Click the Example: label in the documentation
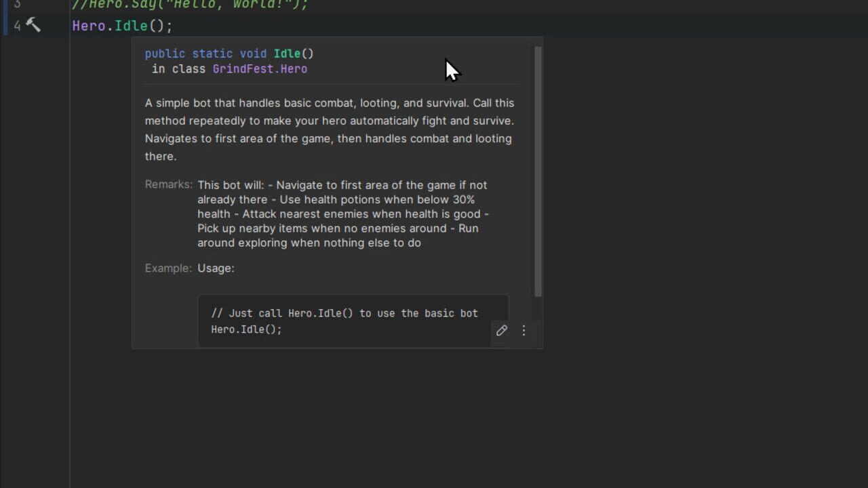This screenshot has width=868, height=488. [168, 268]
